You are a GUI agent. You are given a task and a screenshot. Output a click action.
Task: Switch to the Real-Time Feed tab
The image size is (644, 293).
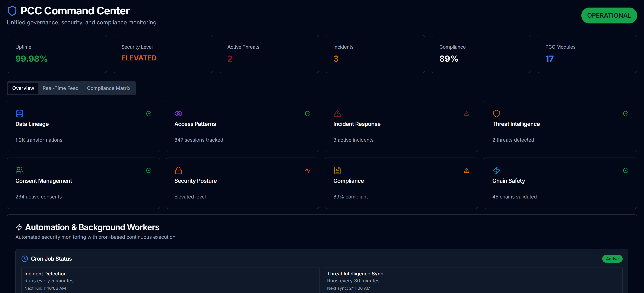click(x=60, y=88)
